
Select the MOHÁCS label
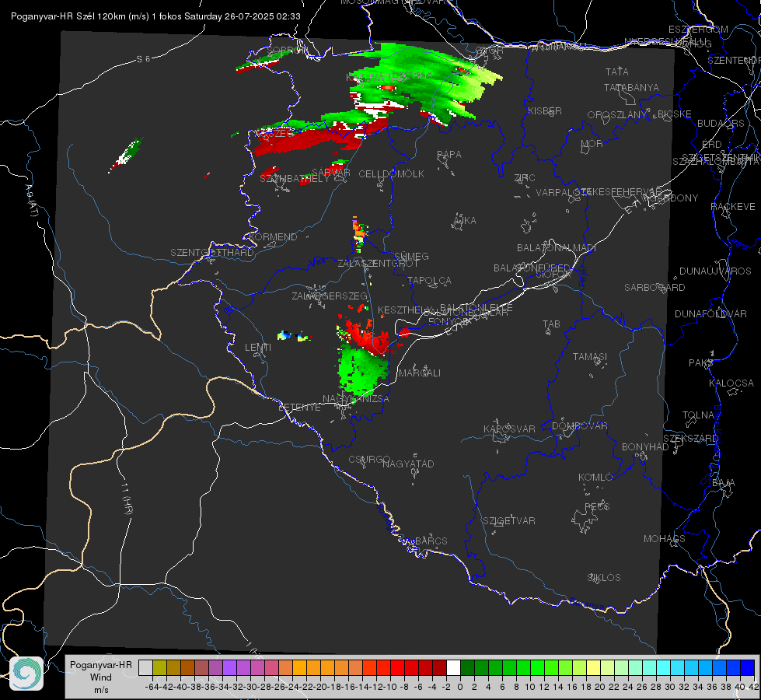click(664, 538)
